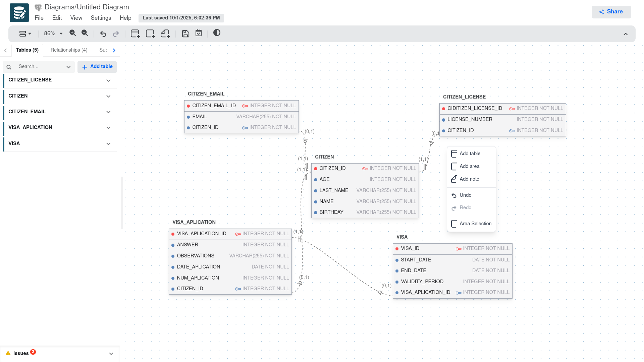
Task: Toggle dark mode with the half-circle icon
Action: 217,33
